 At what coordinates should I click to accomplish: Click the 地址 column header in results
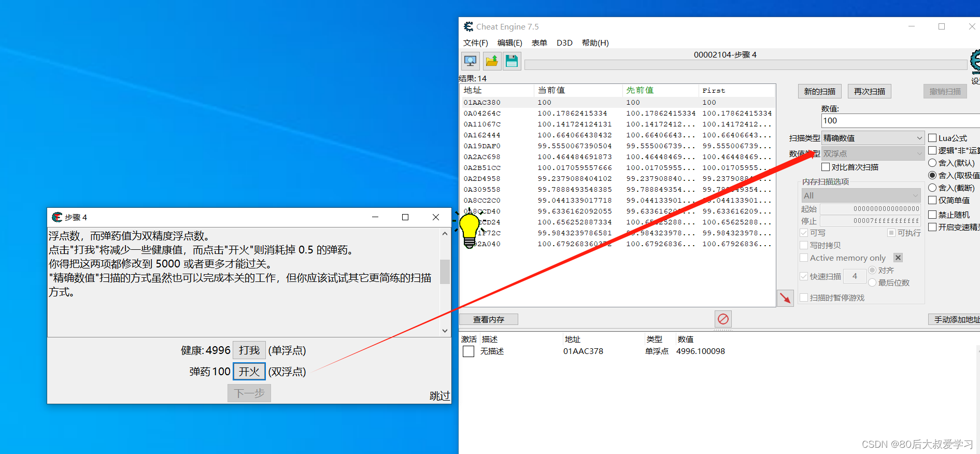coord(497,90)
